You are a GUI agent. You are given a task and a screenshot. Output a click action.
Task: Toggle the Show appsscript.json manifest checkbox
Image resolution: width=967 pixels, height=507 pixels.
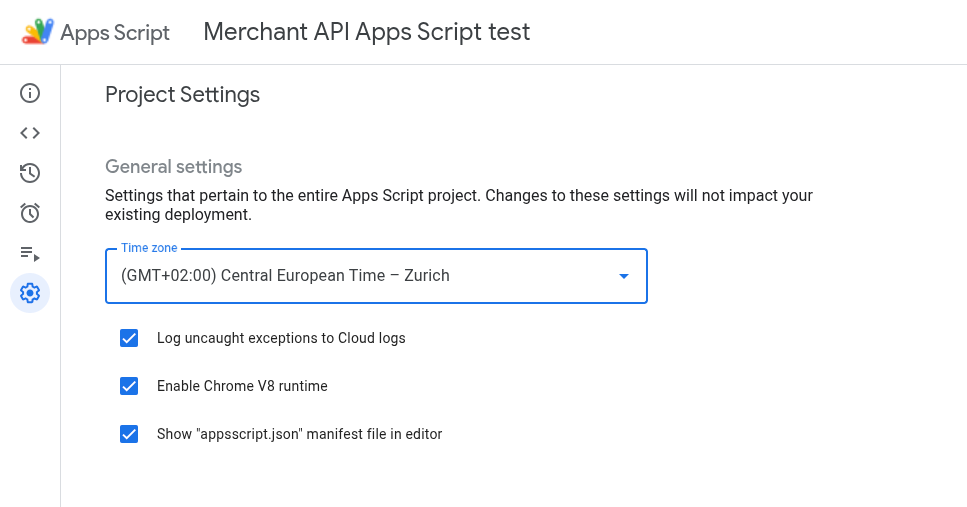129,434
